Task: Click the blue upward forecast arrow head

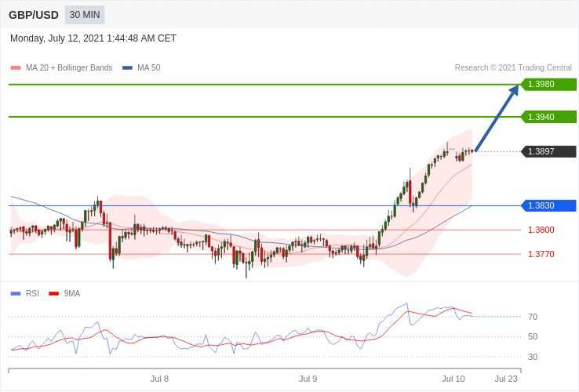Action: tap(514, 90)
